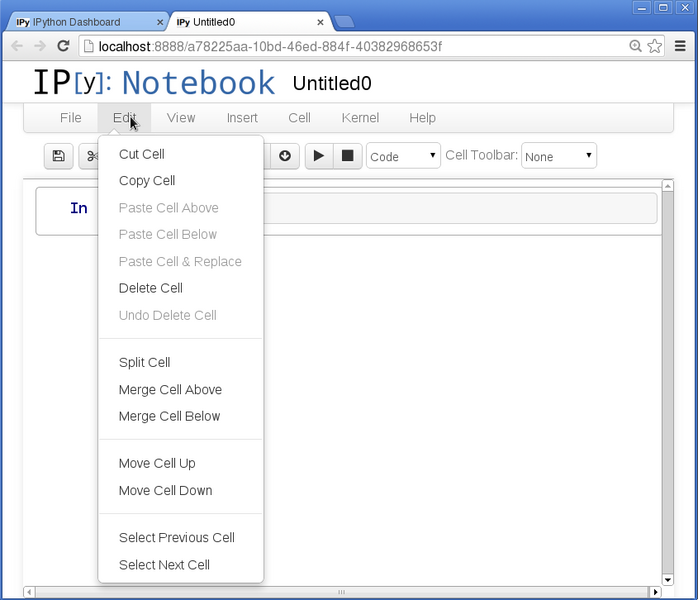Close the Untitled0 tab
Viewport: 698px width, 600px height.
coord(320,22)
